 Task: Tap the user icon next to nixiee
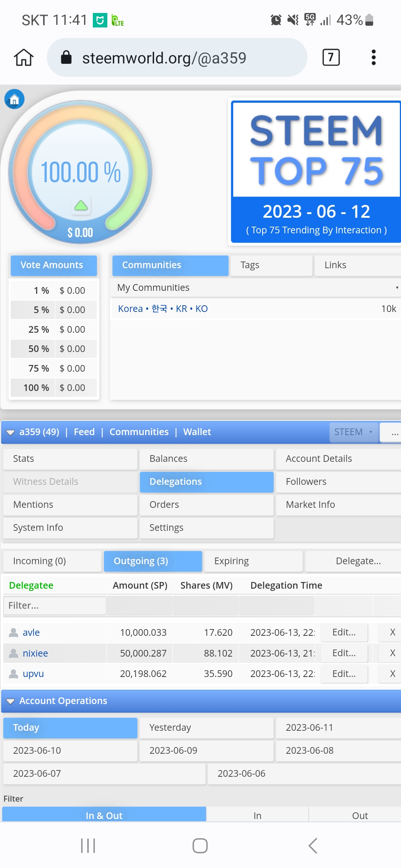(x=14, y=653)
